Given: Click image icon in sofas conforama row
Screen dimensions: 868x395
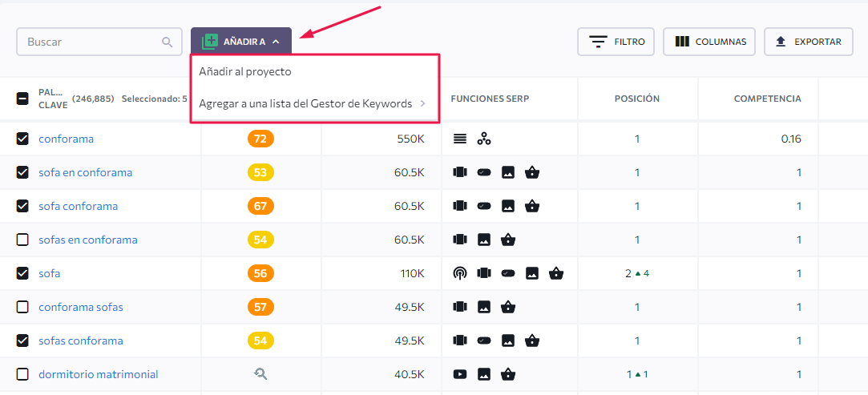Looking at the screenshot, I should (508, 341).
